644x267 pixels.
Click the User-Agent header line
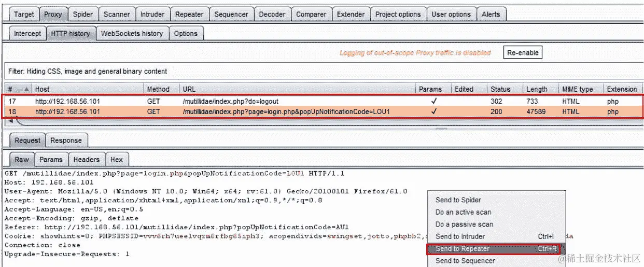point(206,191)
